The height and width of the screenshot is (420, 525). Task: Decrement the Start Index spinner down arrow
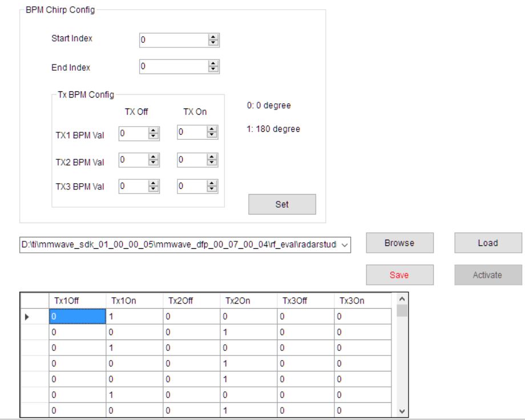(213, 43)
